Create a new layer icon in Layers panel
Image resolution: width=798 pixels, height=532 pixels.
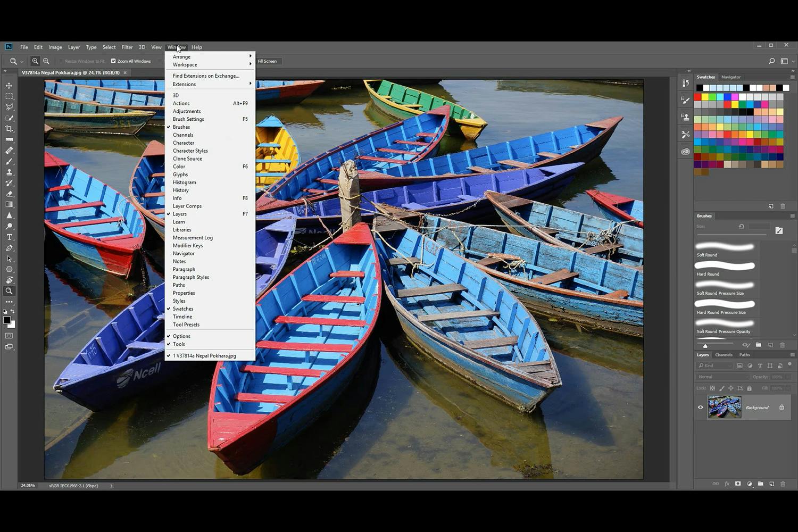coord(771,484)
